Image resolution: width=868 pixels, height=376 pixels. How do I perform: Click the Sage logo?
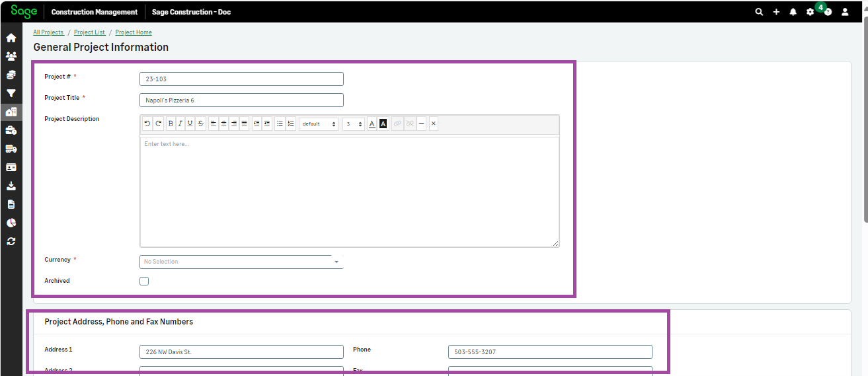(x=24, y=11)
